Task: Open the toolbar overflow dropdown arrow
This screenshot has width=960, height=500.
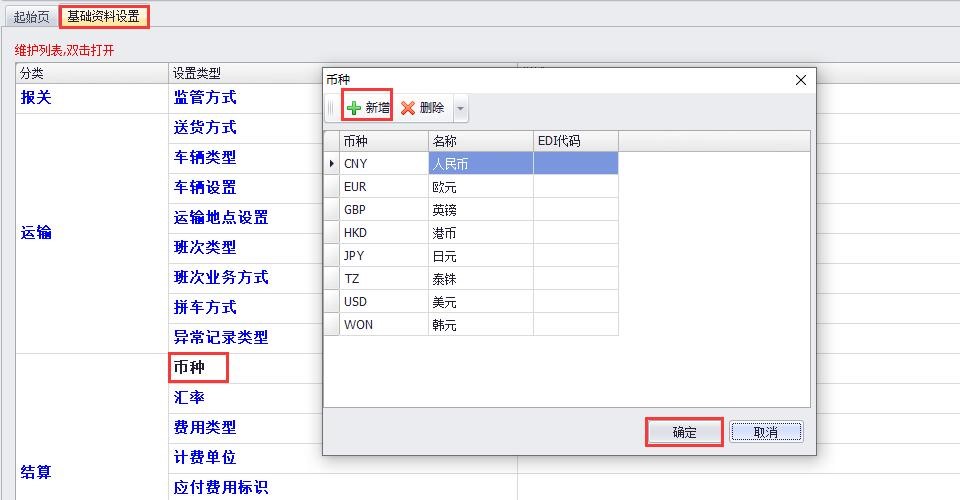Action: [x=460, y=108]
